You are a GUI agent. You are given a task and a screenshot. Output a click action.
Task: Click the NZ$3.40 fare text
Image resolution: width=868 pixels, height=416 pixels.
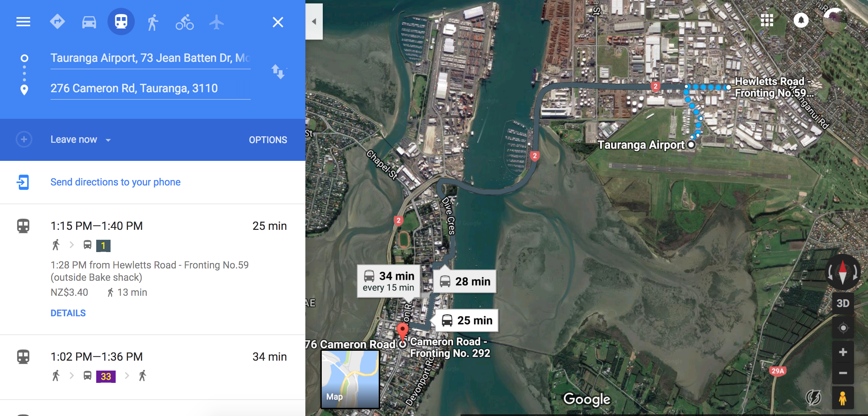coord(69,292)
